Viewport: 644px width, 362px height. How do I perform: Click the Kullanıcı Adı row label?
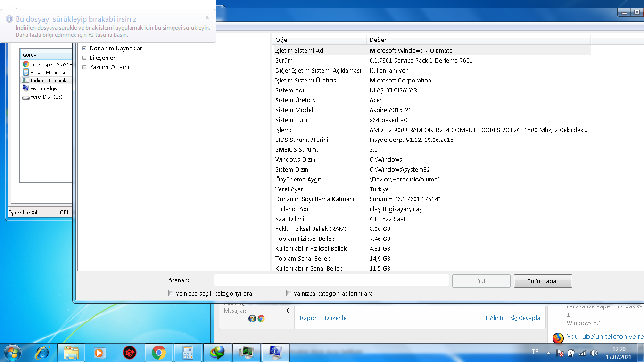[293, 209]
